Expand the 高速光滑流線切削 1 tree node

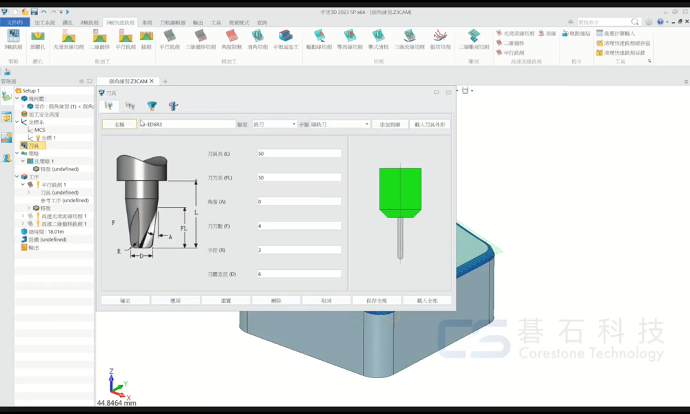[x=23, y=216]
